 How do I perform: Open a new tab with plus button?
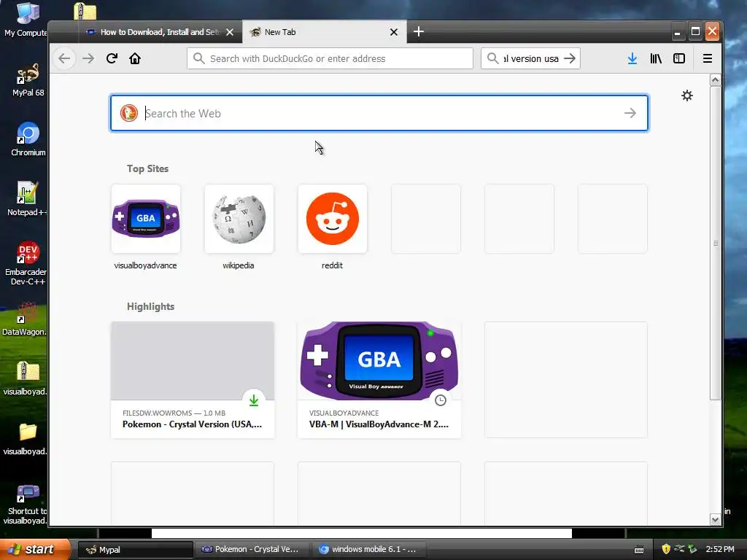point(418,32)
